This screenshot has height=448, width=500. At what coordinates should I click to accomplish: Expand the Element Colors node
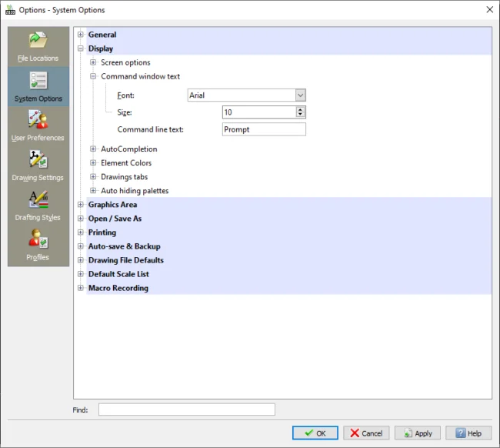coord(93,163)
